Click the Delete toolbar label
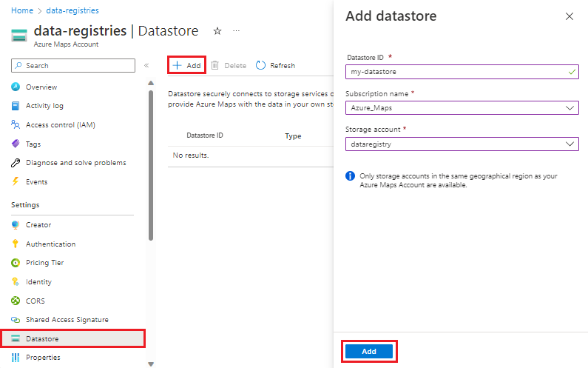 (x=235, y=65)
